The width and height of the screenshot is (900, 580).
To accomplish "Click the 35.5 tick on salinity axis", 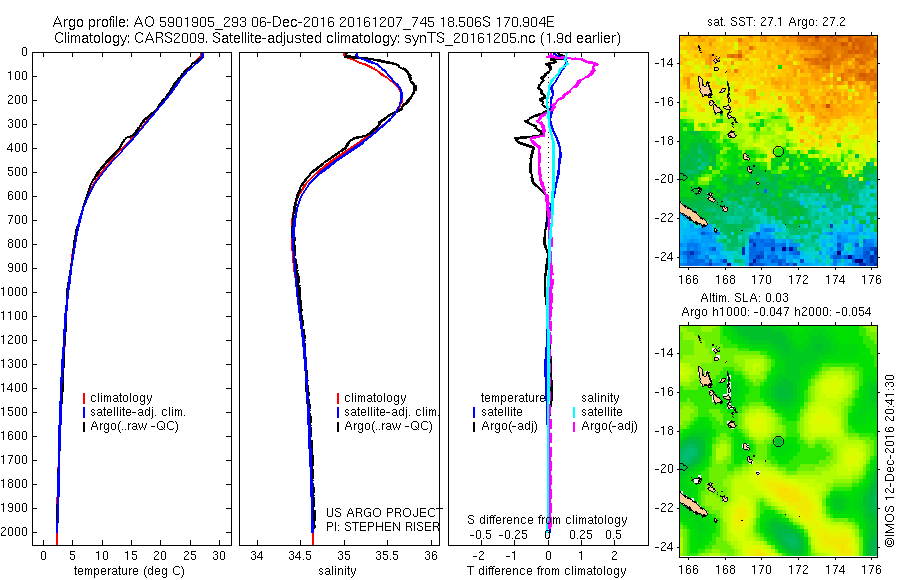I will coord(387,556).
